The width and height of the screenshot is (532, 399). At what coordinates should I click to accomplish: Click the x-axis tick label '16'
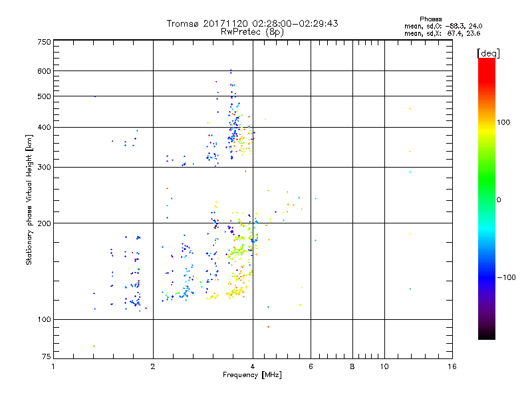(x=452, y=366)
